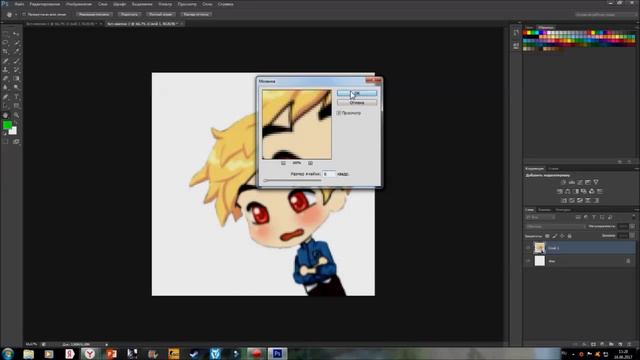Viewport: 640px width, 360px height.
Task: Switch to the Paths tab
Action: coord(562,210)
